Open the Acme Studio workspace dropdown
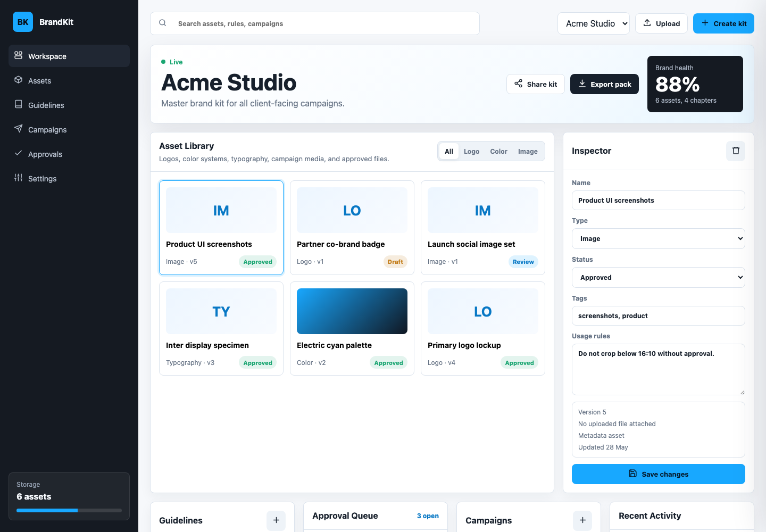766x532 pixels. click(594, 23)
